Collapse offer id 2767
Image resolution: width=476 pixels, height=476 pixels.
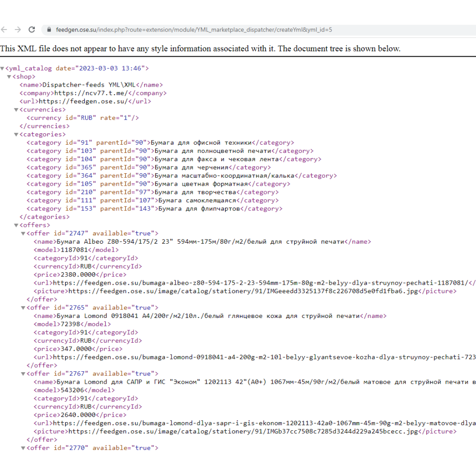(x=23, y=374)
